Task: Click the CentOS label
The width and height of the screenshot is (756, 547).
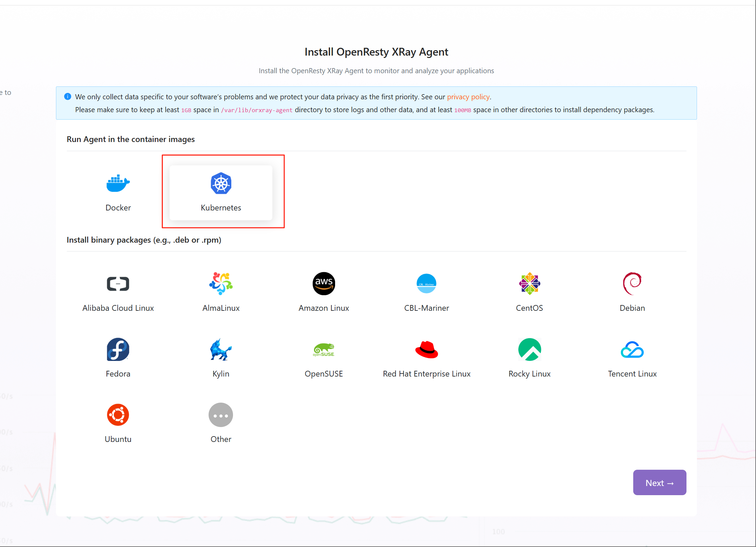Action: click(x=529, y=308)
